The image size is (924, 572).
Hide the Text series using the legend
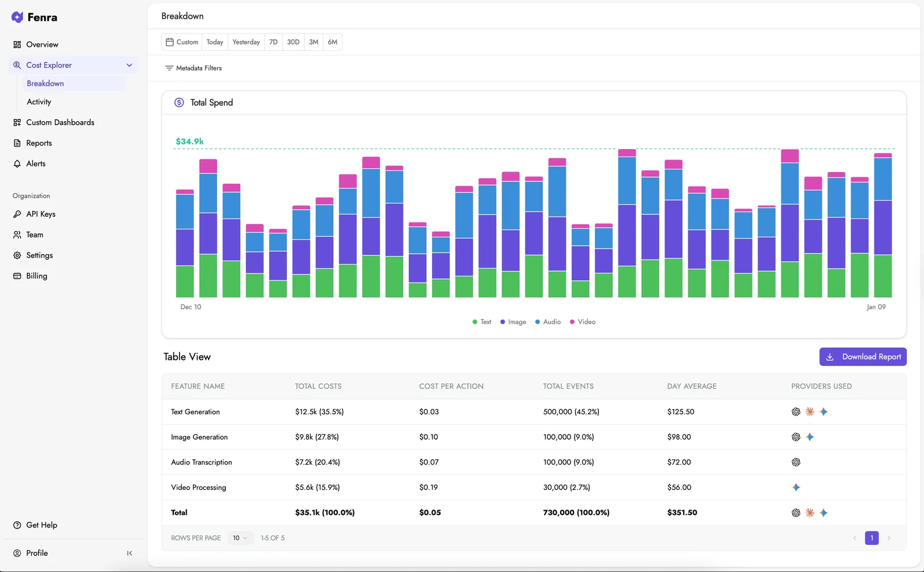click(481, 322)
